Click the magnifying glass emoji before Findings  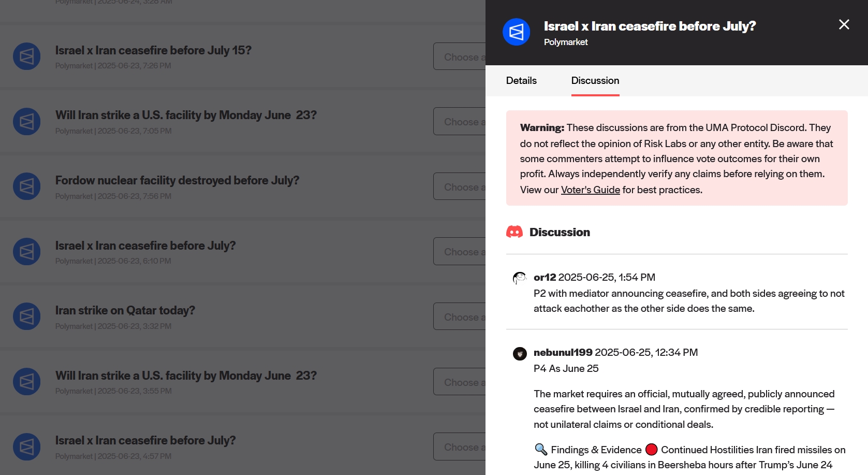(541, 450)
